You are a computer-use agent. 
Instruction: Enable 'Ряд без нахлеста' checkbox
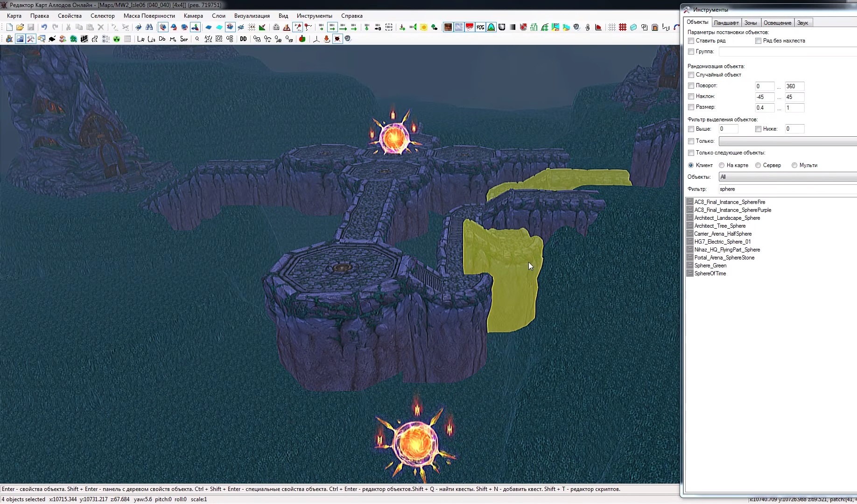click(x=758, y=41)
